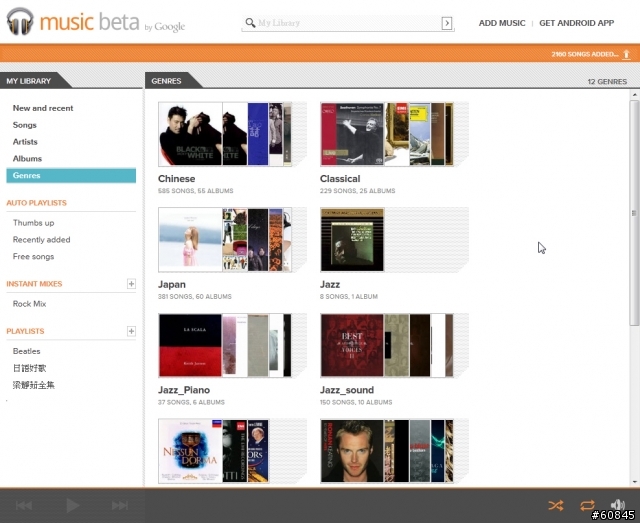The height and width of the screenshot is (523, 640).
Task: Open the Rock Mix instant mix
Action: [29, 304]
